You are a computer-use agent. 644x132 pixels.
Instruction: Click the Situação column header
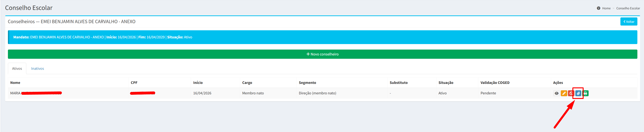tap(446, 83)
